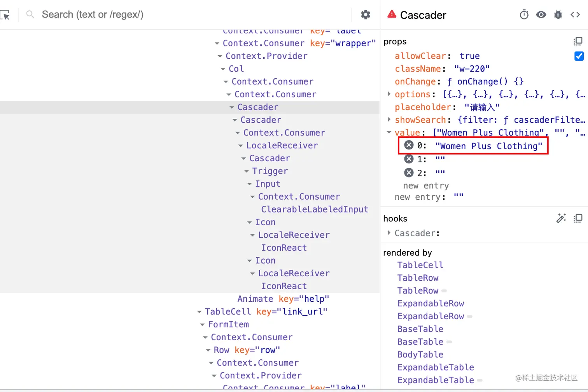Screen dimensions: 588x392
Task: Open first TableRow in rendered by list
Action: coord(418,278)
